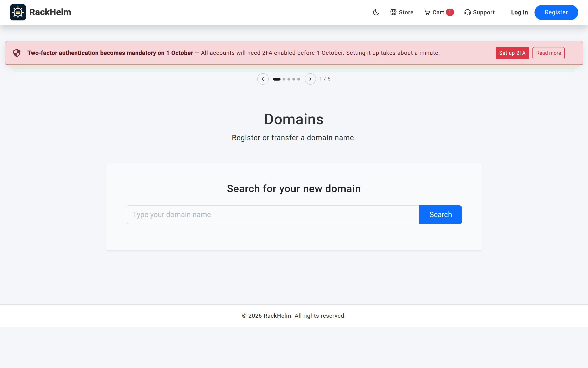Click the Set up 2FA button
This screenshot has width=588, height=368.
coord(512,53)
